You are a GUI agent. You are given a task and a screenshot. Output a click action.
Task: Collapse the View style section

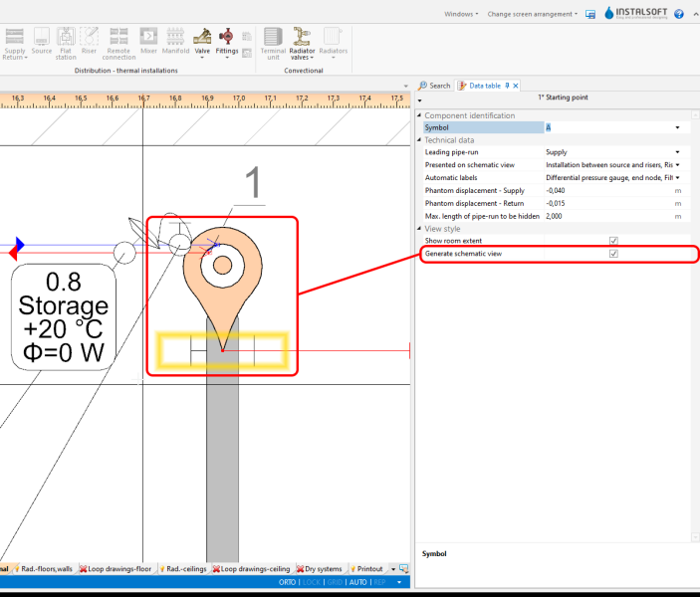point(419,228)
